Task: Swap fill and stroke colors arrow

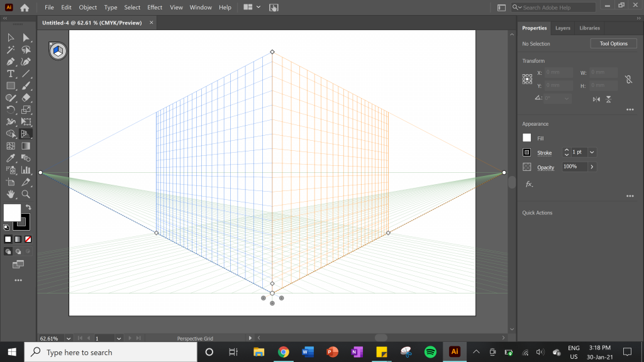Action: tap(28, 207)
